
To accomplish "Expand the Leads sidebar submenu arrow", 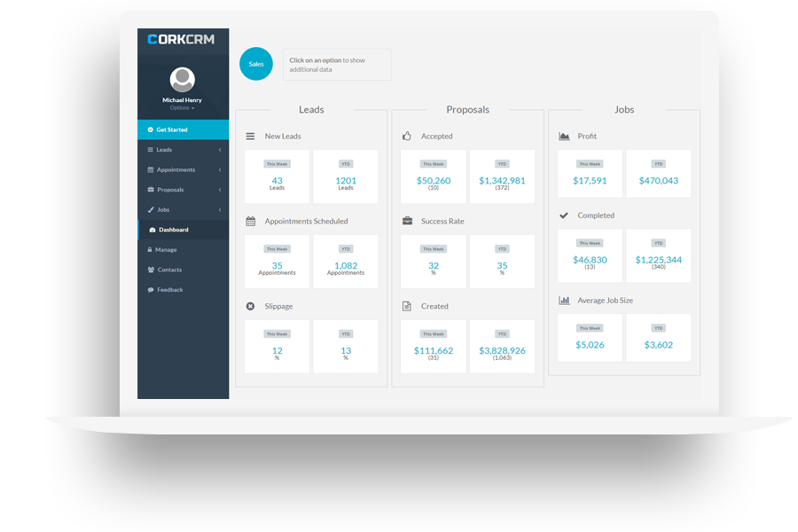I will pyautogui.click(x=220, y=150).
